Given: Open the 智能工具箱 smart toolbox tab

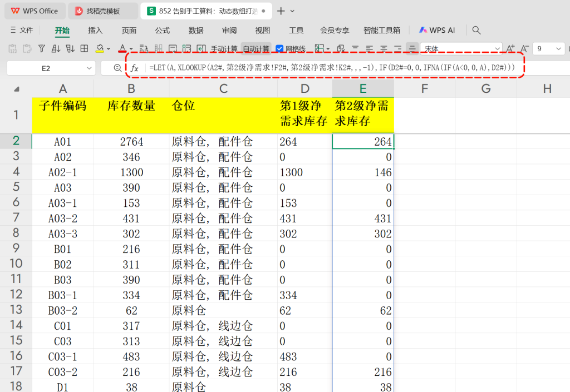Looking at the screenshot, I should pyautogui.click(x=382, y=31).
